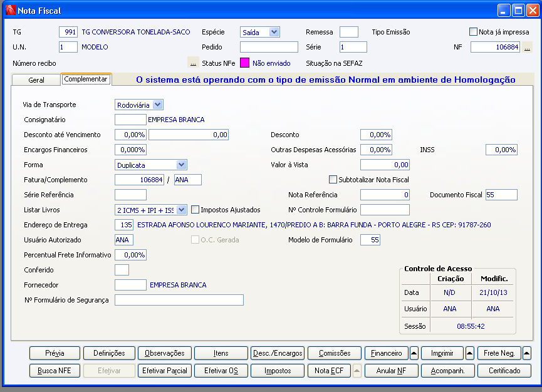Click the Valor à Vista field
This screenshot has height=392, width=542.
(x=385, y=165)
